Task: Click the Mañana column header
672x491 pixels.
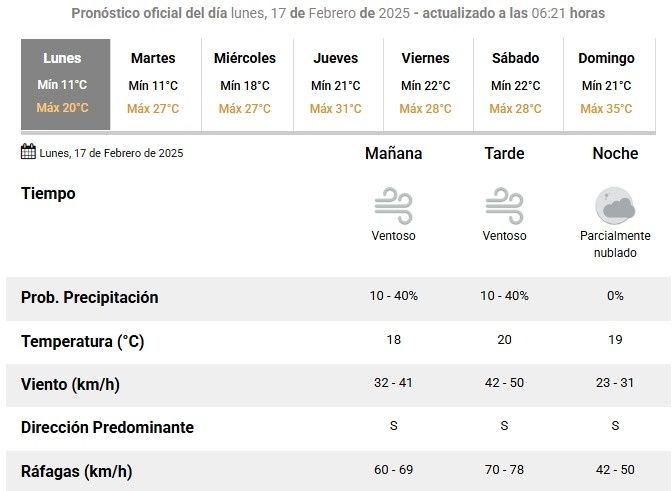Action: (393, 153)
